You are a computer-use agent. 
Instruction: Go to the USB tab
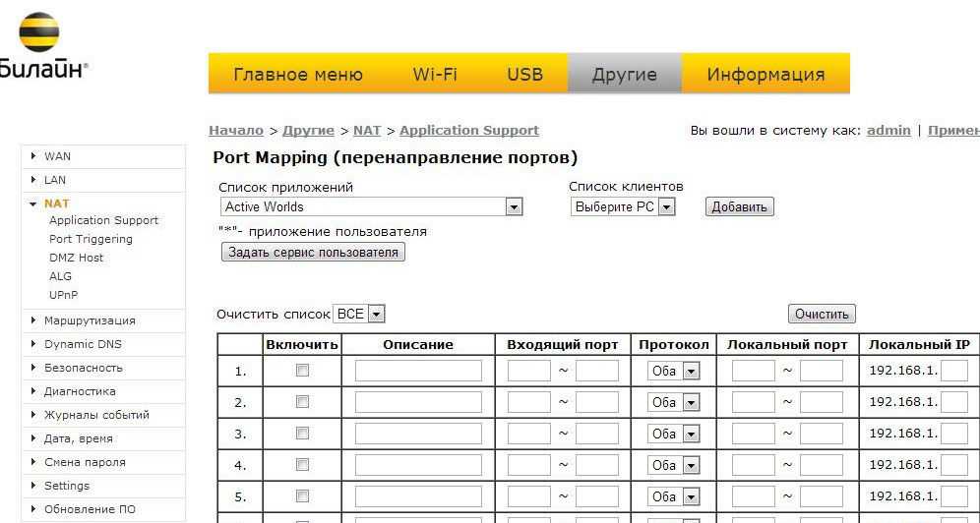click(x=524, y=75)
